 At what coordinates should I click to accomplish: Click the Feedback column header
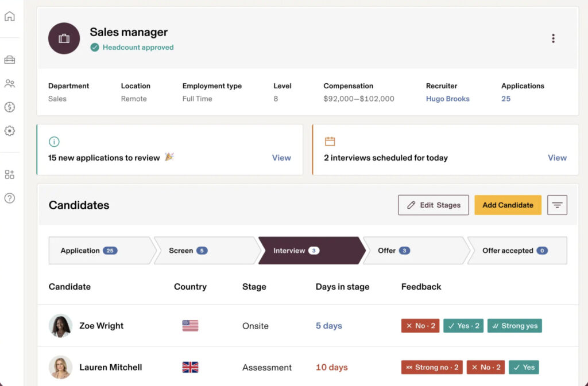421,287
